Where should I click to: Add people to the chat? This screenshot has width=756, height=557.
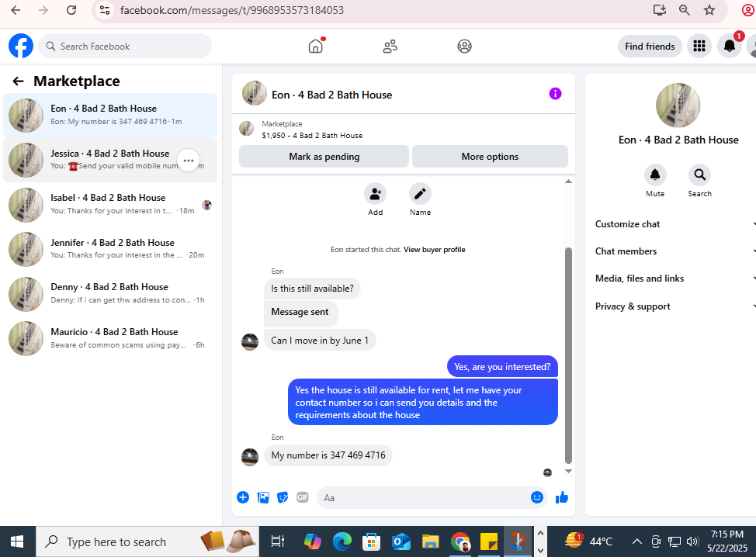375,194
